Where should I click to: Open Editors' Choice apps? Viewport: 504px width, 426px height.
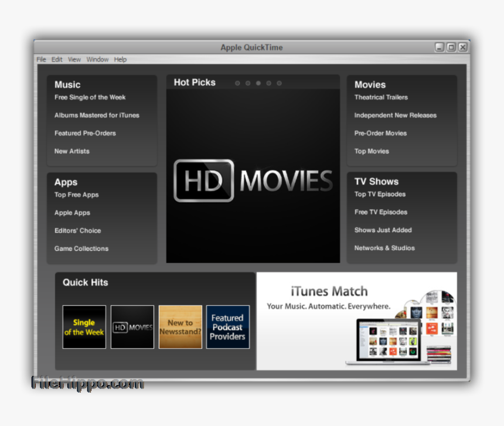pos(78,231)
